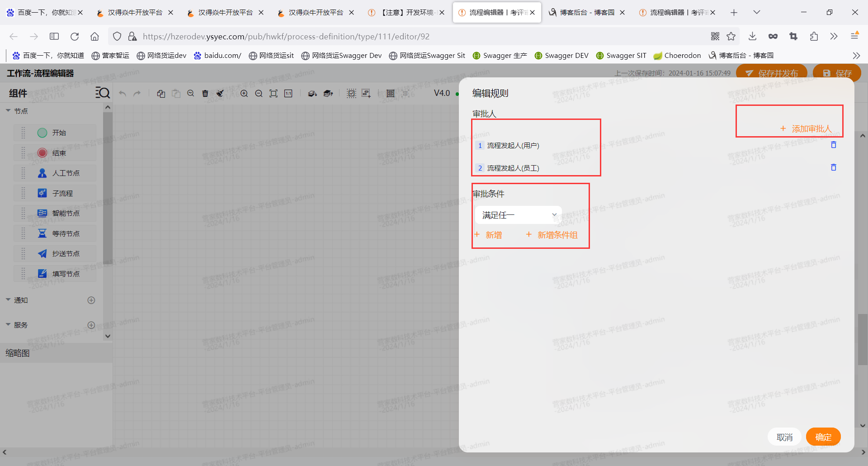
Task: Click the fit-to-screen icon
Action: tap(274, 93)
